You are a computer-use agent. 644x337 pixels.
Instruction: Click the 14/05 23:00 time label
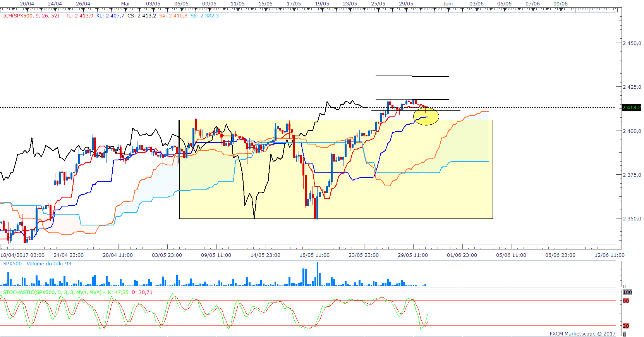pyautogui.click(x=265, y=255)
